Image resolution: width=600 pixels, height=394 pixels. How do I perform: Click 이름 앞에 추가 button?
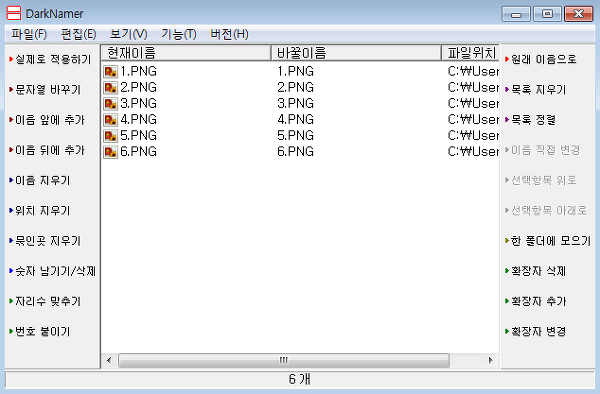tap(47, 120)
